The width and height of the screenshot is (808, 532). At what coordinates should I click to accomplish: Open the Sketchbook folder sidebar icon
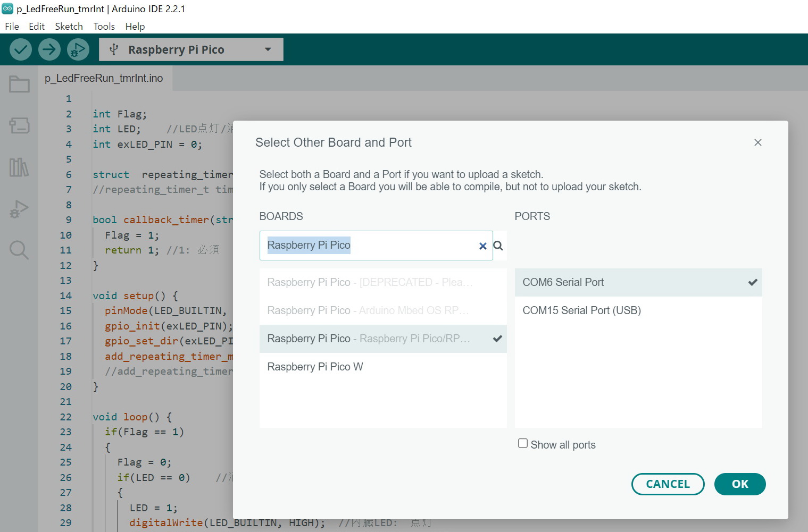pos(19,84)
